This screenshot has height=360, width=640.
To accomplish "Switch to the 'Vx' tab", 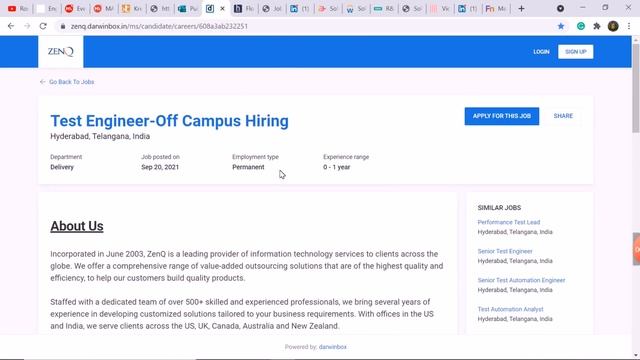I will click(x=440, y=9).
